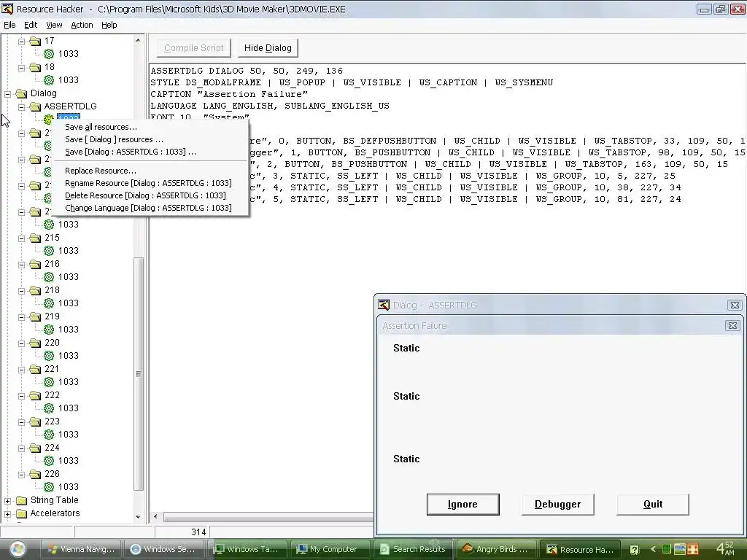Expand the Accelerators folder
The width and height of the screenshot is (747, 560).
[x=7, y=514]
